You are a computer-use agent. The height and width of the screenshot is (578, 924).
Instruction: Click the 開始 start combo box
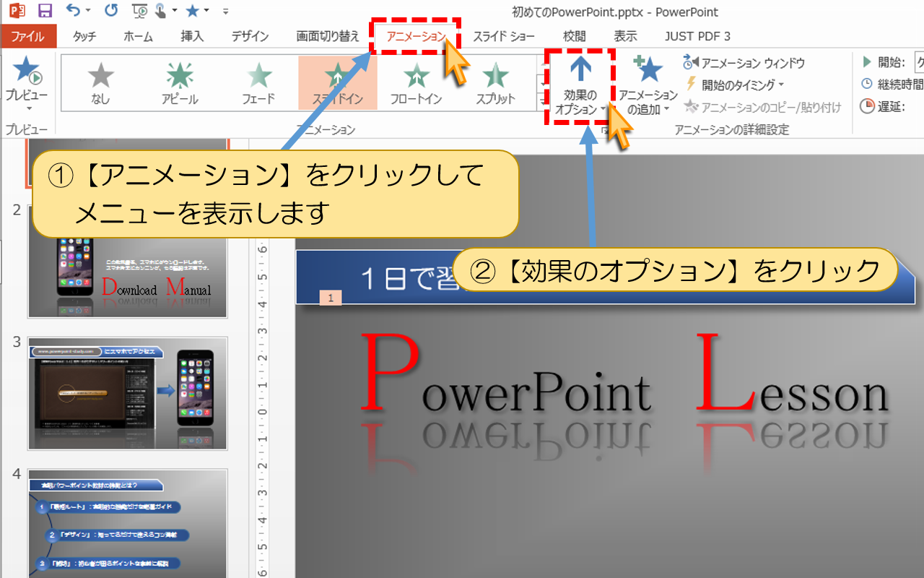(x=919, y=63)
